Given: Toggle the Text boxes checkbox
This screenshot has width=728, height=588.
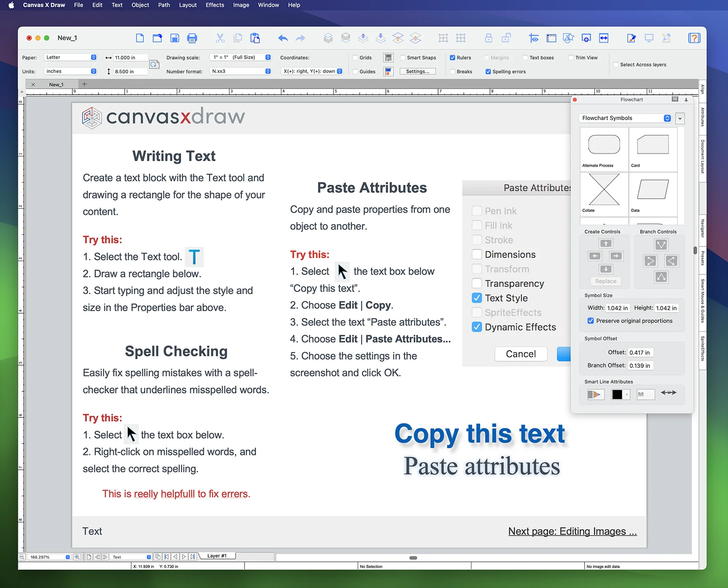Looking at the screenshot, I should tap(525, 57).
